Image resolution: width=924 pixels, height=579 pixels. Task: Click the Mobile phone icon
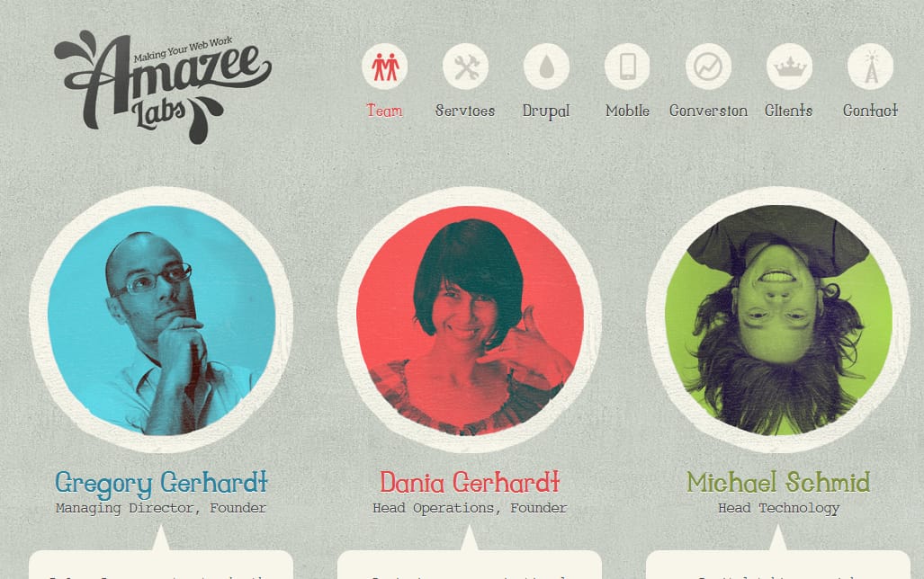[628, 67]
